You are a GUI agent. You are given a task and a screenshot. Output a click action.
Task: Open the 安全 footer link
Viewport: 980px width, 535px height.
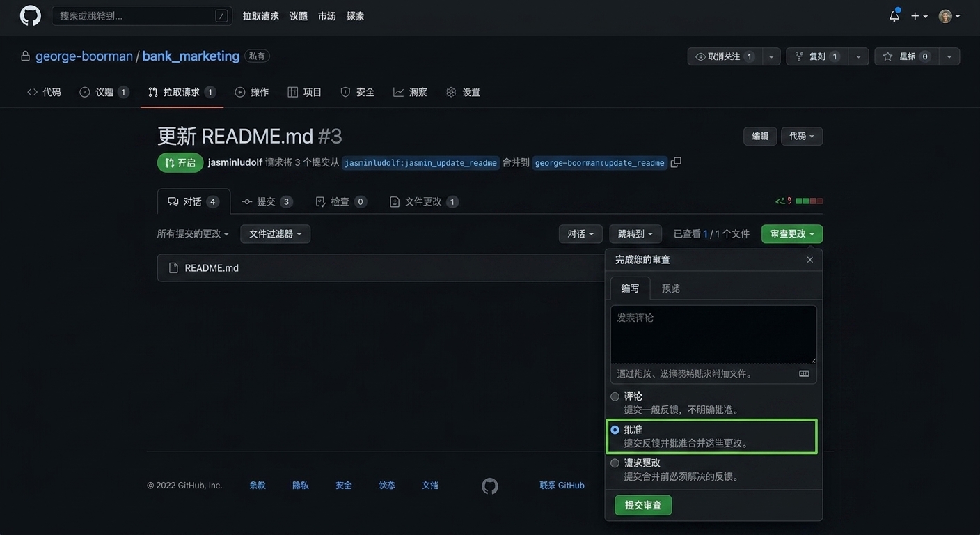coord(344,486)
